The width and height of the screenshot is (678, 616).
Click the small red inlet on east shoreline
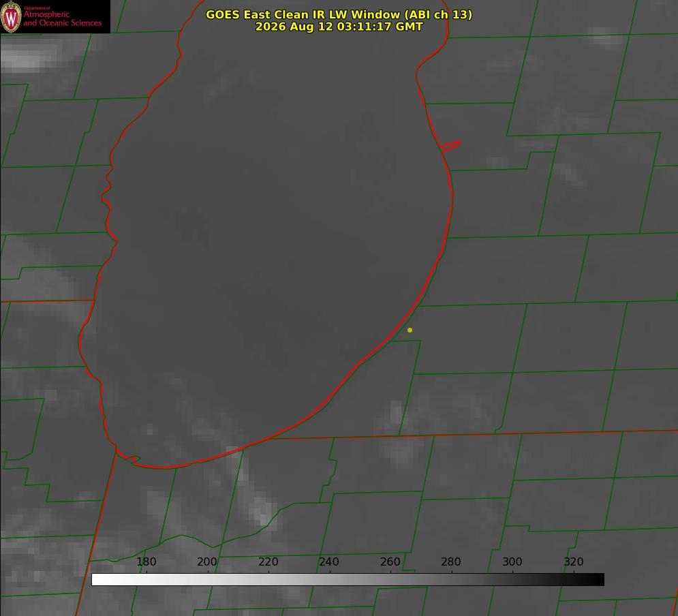450,146
